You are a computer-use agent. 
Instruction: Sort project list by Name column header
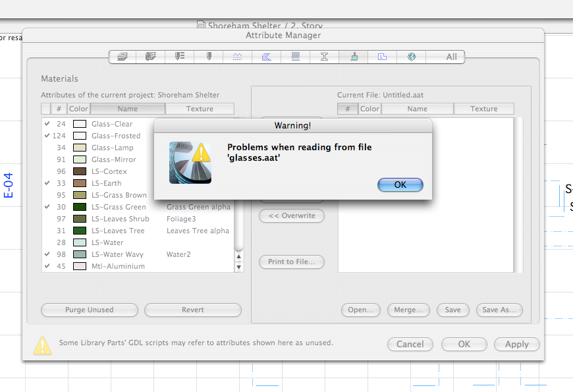128,109
